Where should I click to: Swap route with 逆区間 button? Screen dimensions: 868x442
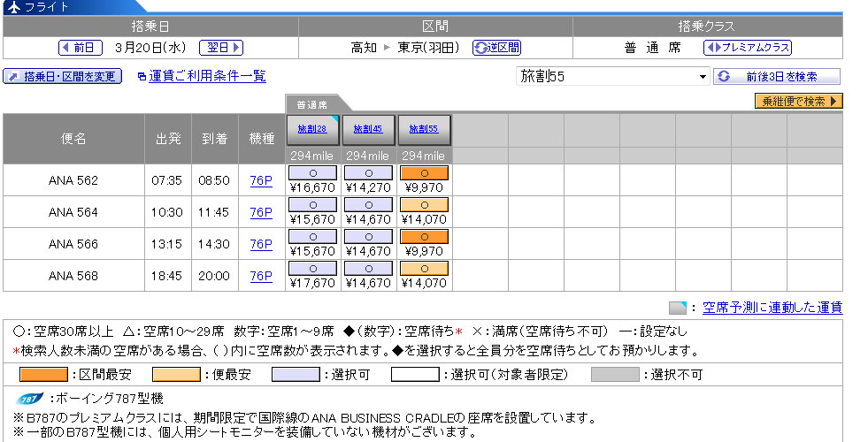496,48
